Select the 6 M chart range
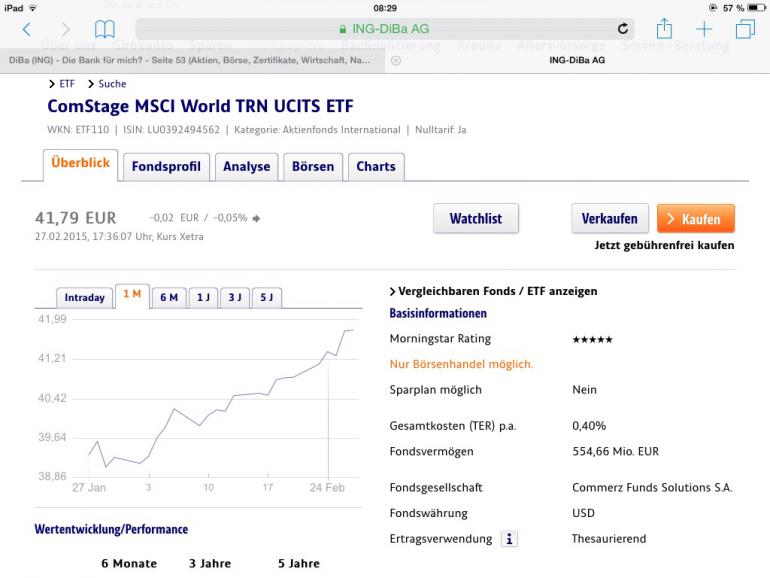 click(169, 298)
